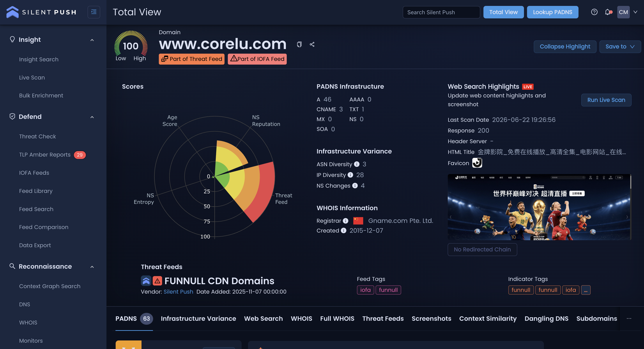
Task: Open the notifications bell icon
Action: [608, 12]
